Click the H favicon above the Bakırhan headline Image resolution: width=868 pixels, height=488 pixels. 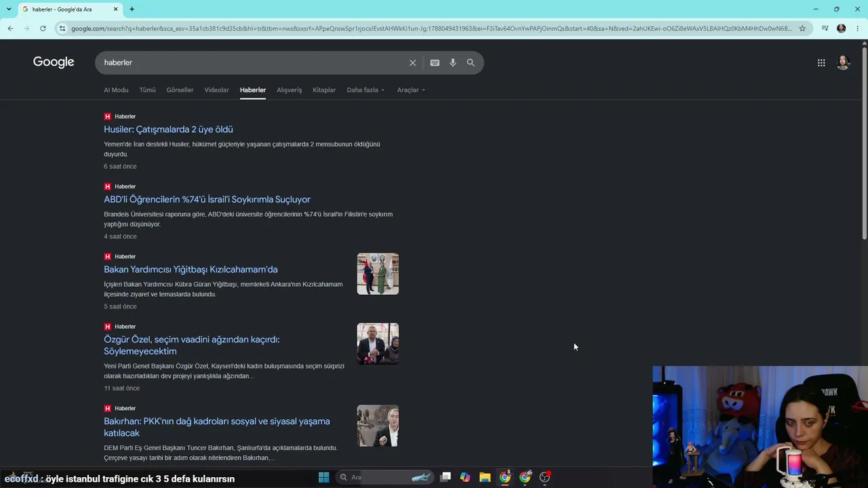coord(107,408)
